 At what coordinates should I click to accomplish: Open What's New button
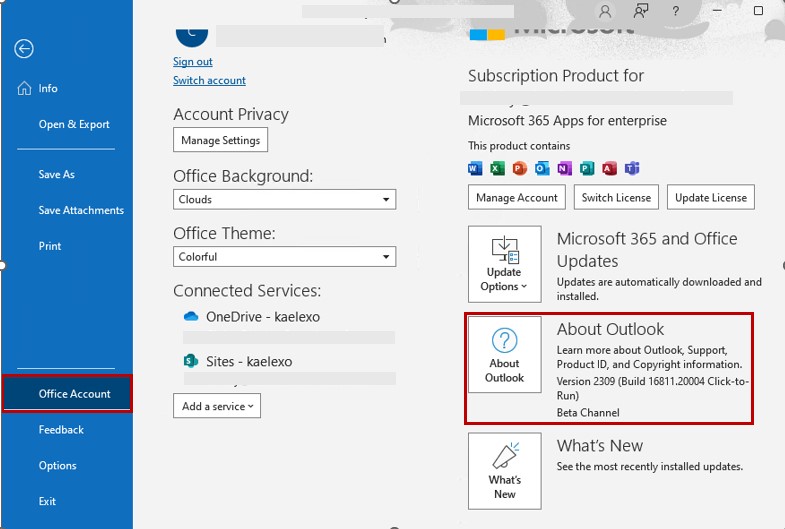[505, 471]
